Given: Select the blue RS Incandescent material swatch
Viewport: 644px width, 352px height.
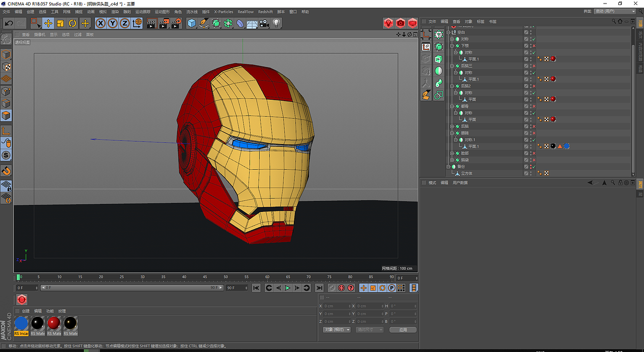Looking at the screenshot, I should coord(21,323).
